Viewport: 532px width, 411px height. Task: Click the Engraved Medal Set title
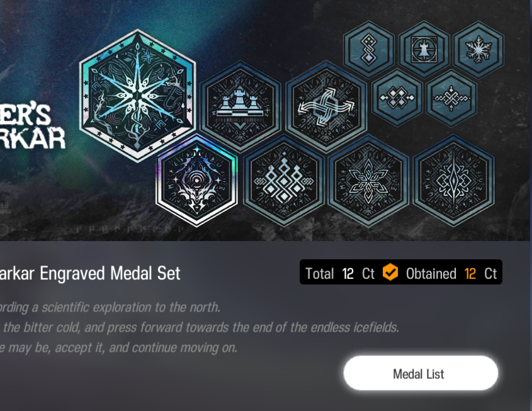pyautogui.click(x=90, y=273)
